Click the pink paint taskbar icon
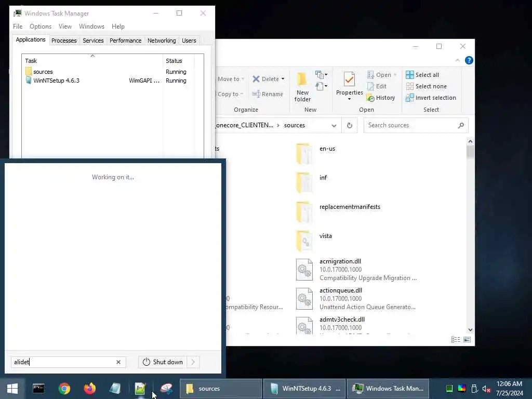The image size is (532, 399). coord(166,389)
